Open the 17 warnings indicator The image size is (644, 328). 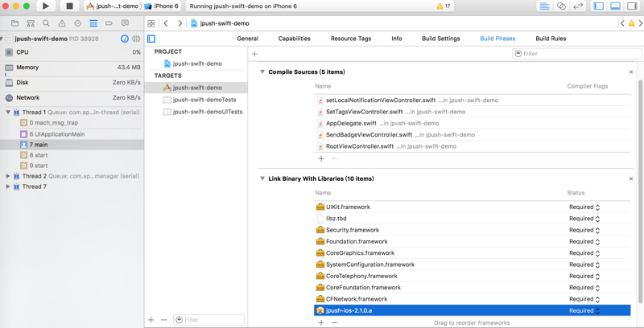[444, 6]
